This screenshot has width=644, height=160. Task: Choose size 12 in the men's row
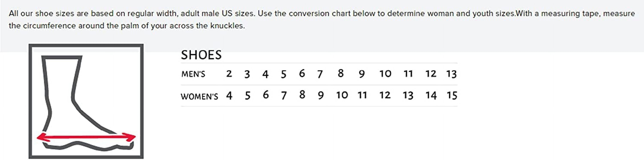(x=431, y=74)
